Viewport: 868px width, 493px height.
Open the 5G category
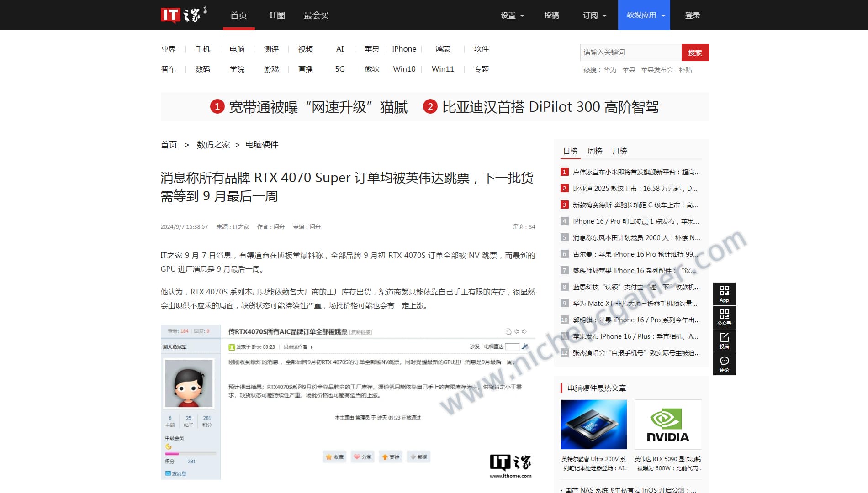(x=339, y=69)
